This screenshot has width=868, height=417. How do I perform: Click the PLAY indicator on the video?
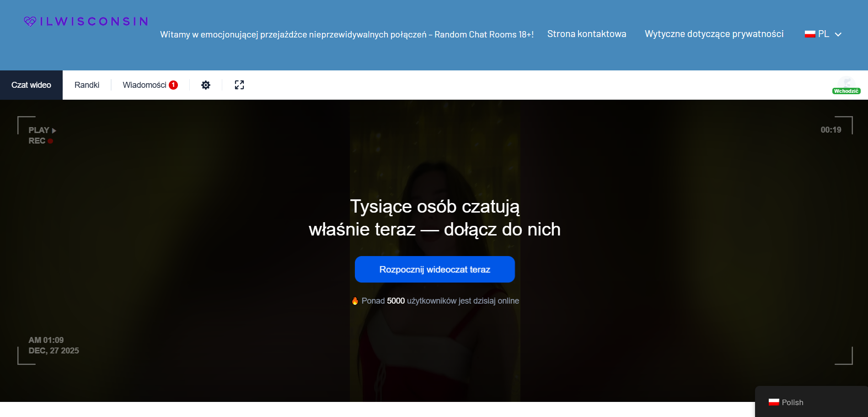[42, 130]
